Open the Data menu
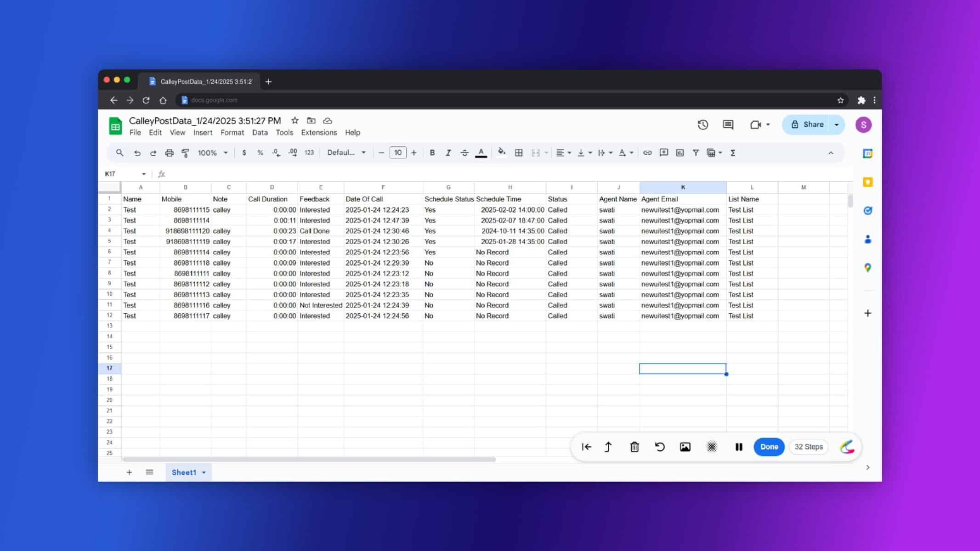Image resolution: width=980 pixels, height=551 pixels. click(260, 133)
